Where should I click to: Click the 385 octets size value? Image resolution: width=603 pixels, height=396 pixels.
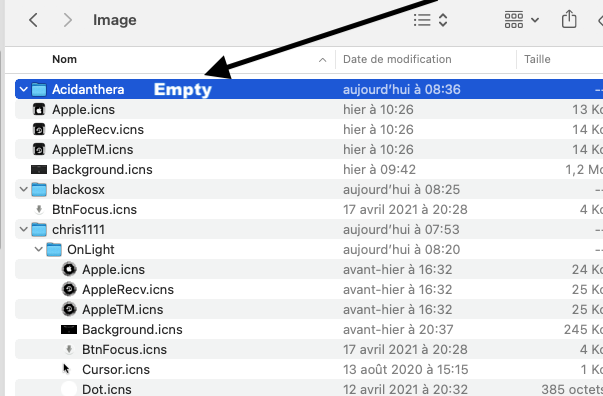572,389
